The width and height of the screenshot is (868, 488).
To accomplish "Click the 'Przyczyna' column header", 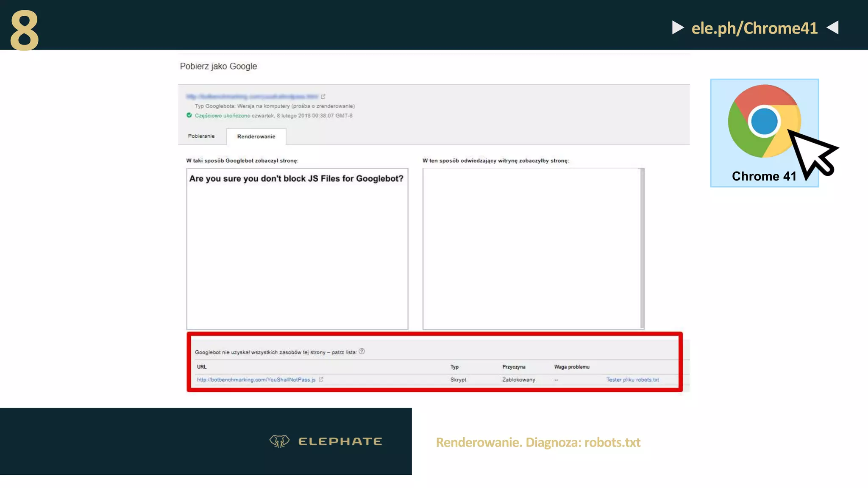I will [514, 367].
